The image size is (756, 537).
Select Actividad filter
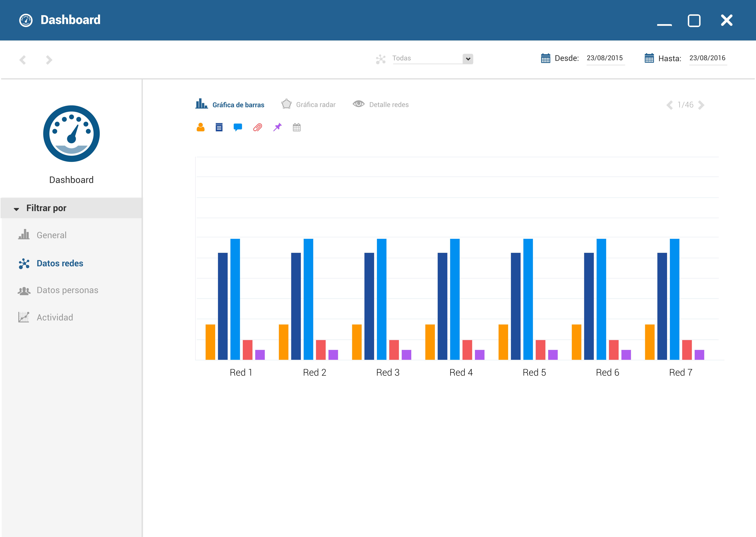point(55,317)
